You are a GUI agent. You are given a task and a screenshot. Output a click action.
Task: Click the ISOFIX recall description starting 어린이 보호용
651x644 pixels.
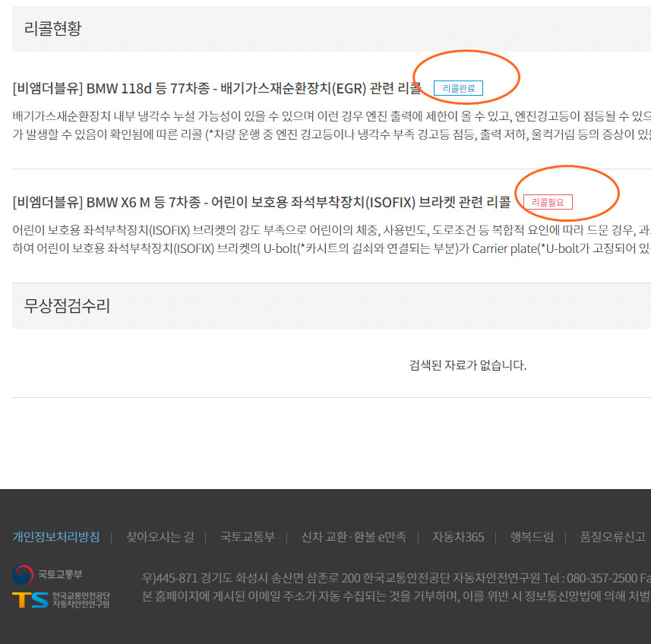point(332,239)
